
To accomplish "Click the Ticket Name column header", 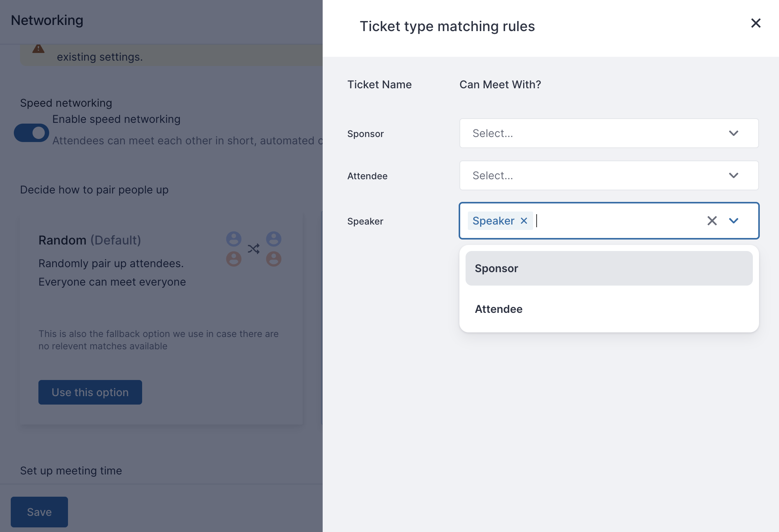I will [x=380, y=84].
